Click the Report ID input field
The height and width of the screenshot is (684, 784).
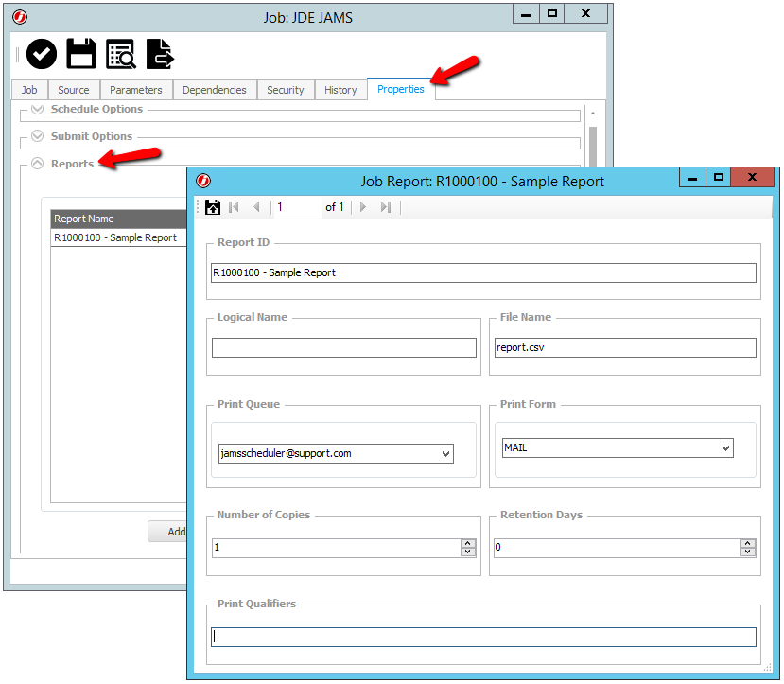pyautogui.click(x=483, y=273)
